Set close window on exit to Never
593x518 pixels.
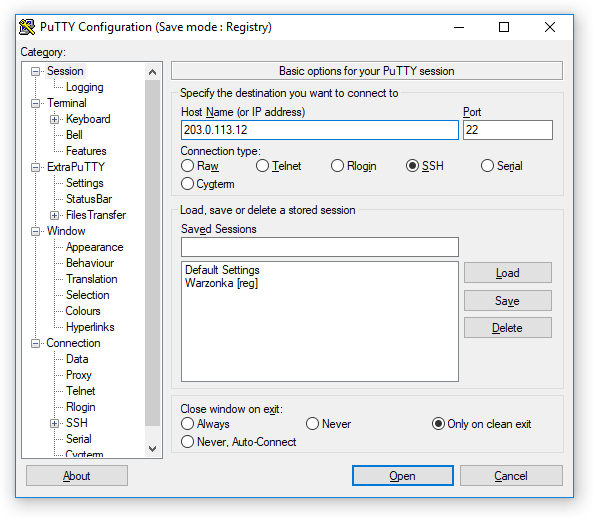point(328,424)
